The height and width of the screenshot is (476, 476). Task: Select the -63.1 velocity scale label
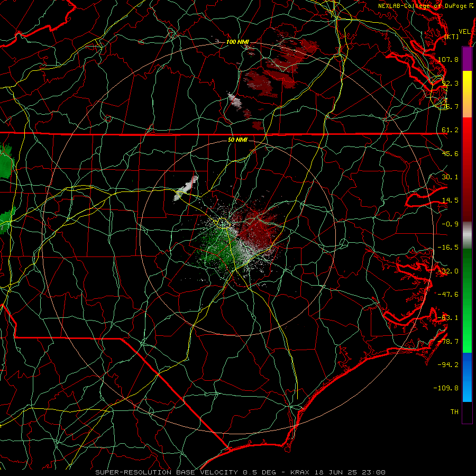tap(448, 318)
